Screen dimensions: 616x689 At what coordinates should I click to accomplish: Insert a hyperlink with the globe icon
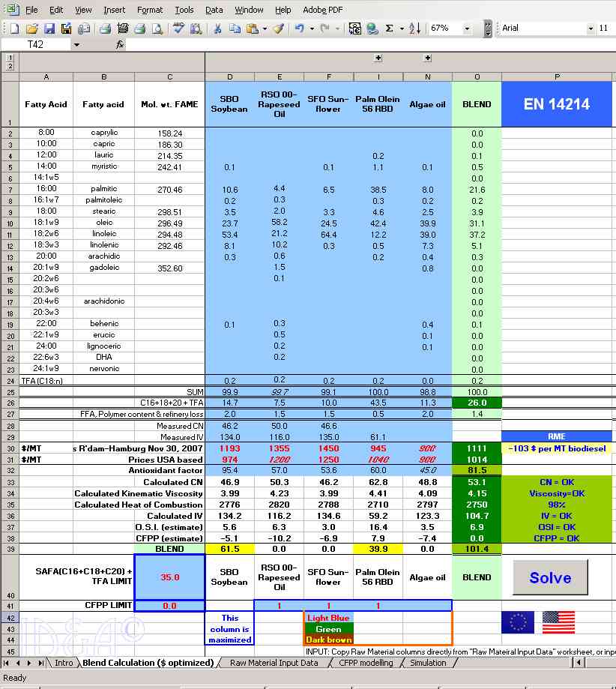pyautogui.click(x=372, y=29)
